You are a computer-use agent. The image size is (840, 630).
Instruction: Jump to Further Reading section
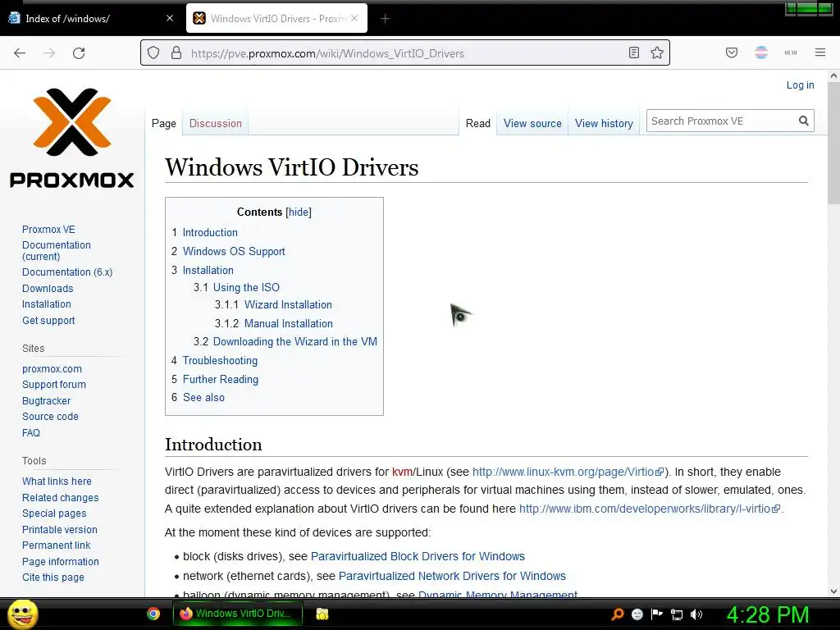point(221,379)
